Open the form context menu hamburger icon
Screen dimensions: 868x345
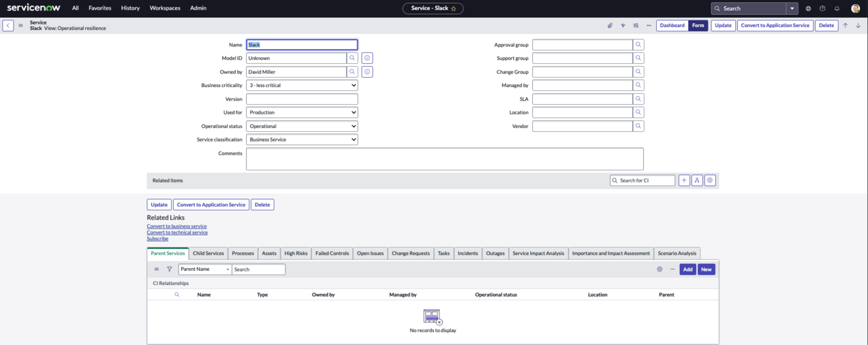point(20,25)
